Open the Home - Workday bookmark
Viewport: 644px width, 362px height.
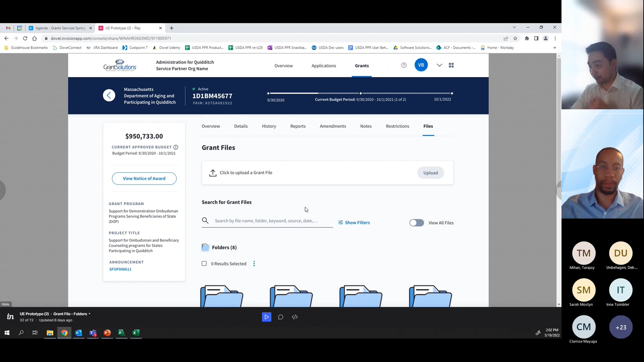[x=497, y=48]
